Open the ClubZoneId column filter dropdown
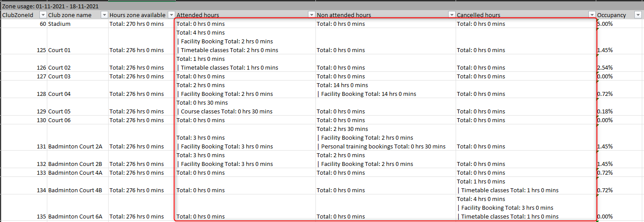 click(43, 15)
